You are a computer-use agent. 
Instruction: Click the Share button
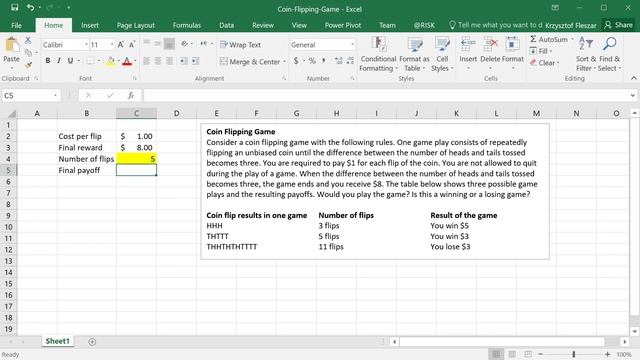pos(618,25)
